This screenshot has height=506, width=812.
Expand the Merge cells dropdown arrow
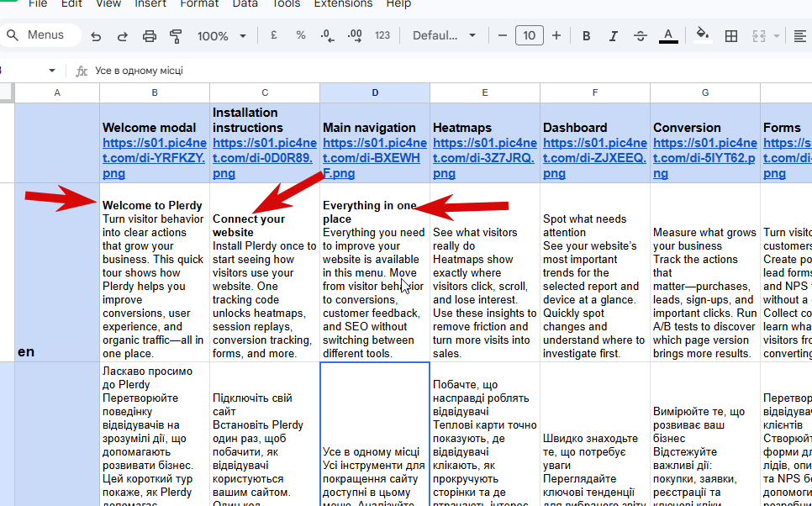(x=776, y=36)
